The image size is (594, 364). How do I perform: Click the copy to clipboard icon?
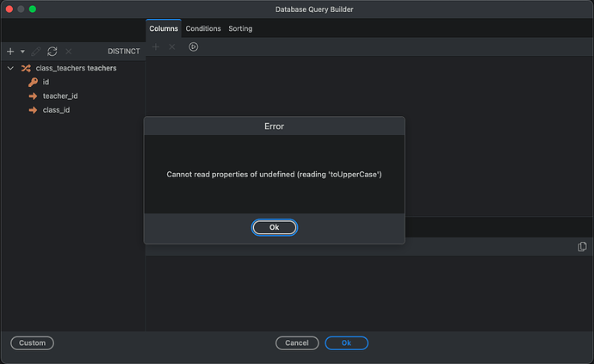point(582,247)
